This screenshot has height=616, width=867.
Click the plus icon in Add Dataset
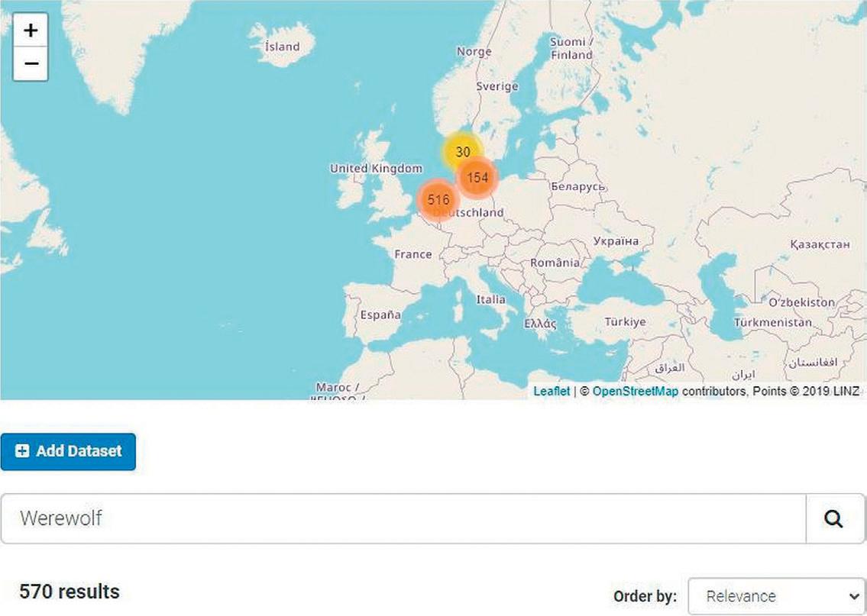tap(22, 451)
